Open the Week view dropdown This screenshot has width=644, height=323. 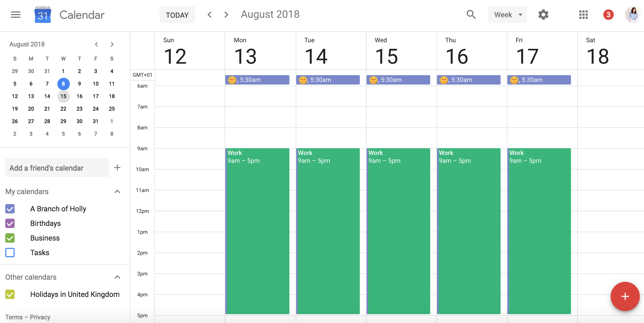[507, 15]
